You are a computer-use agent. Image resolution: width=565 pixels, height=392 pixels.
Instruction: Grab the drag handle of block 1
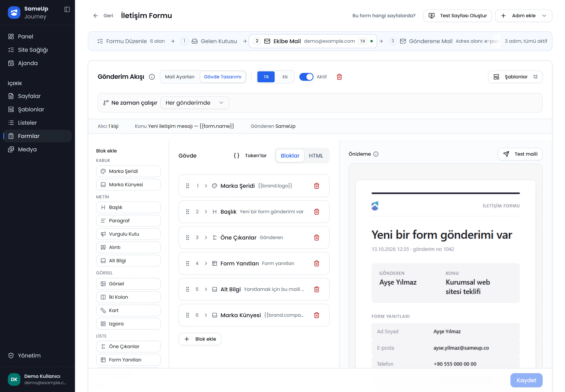188,186
